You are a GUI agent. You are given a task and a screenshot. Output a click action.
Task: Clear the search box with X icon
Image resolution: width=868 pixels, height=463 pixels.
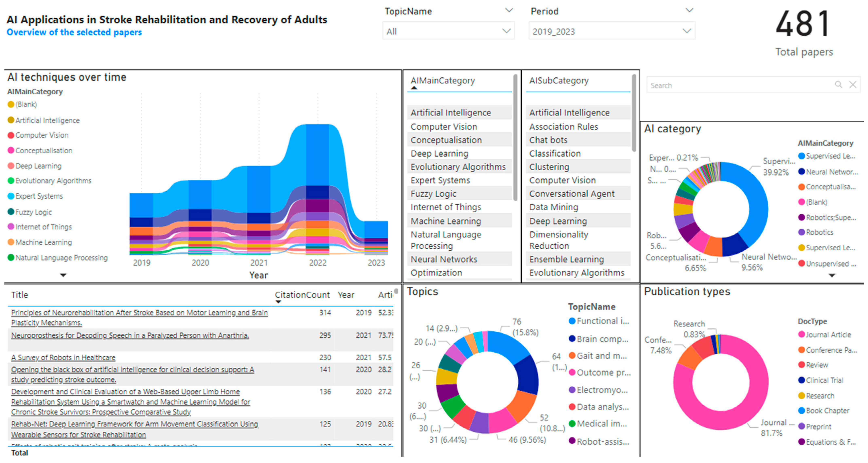click(x=852, y=85)
